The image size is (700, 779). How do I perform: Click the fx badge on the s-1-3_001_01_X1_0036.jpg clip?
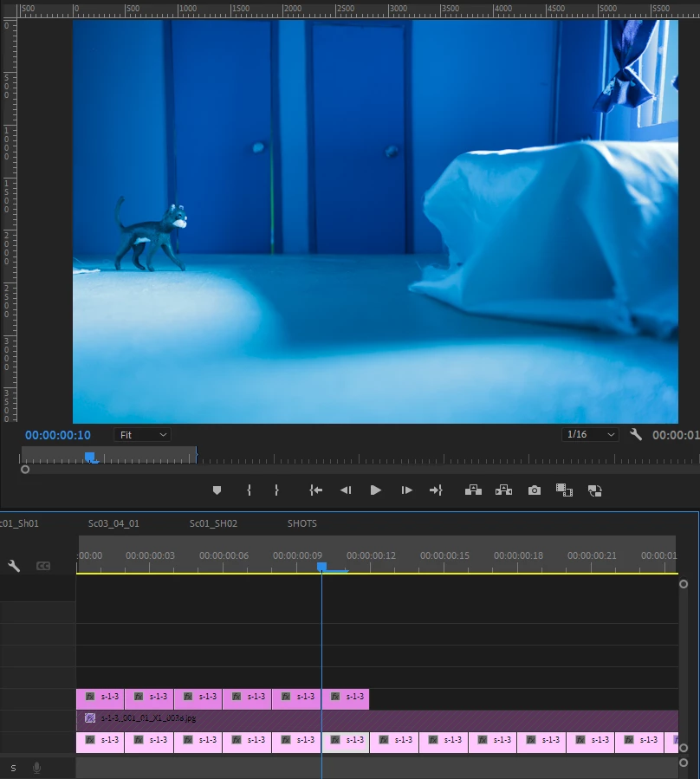click(x=90, y=717)
